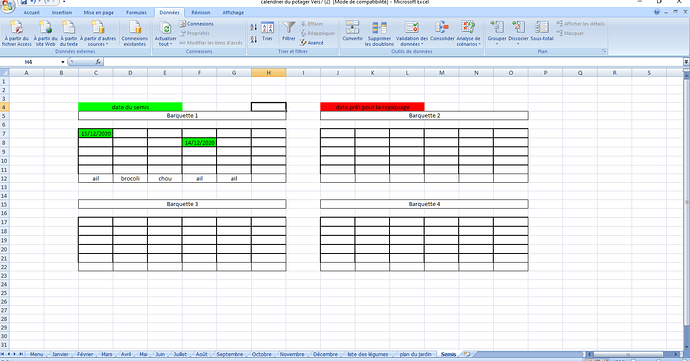This screenshot has width=690, height=361.
Task: Import data from Access file
Action: [17, 33]
